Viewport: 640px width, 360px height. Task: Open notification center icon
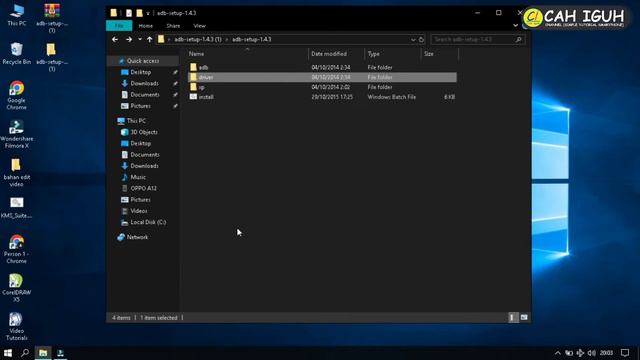click(x=625, y=353)
